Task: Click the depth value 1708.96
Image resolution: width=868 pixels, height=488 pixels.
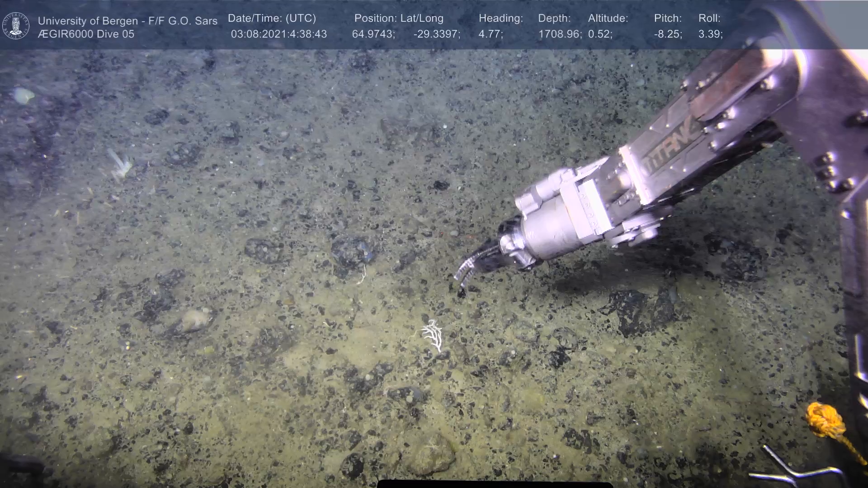Action: [560, 34]
